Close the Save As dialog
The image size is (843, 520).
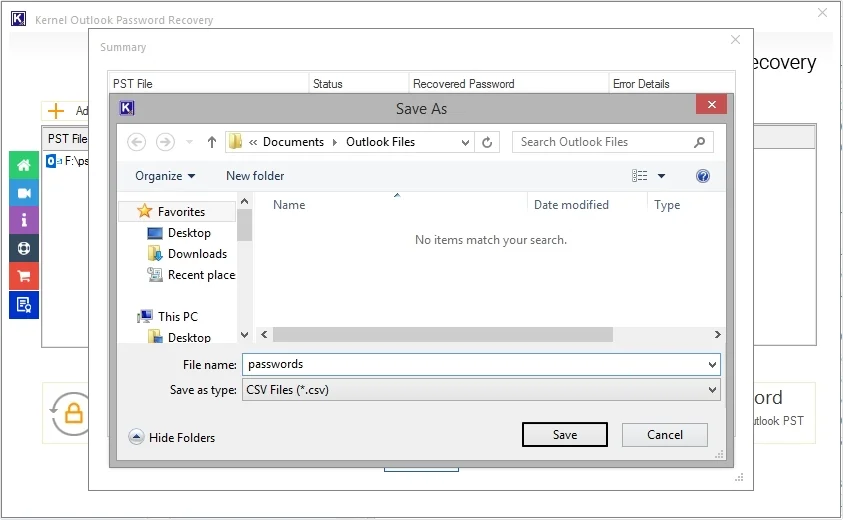click(x=711, y=104)
